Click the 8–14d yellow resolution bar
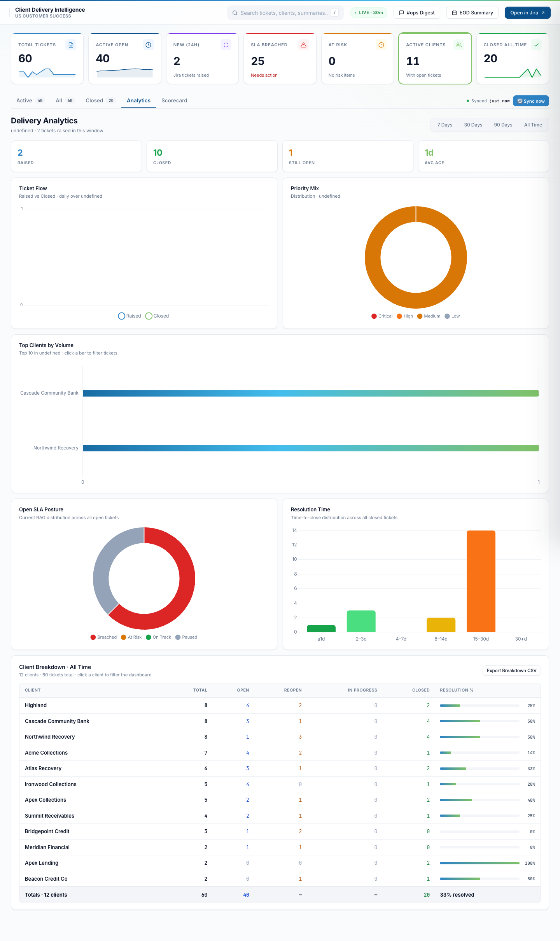 tap(441, 625)
